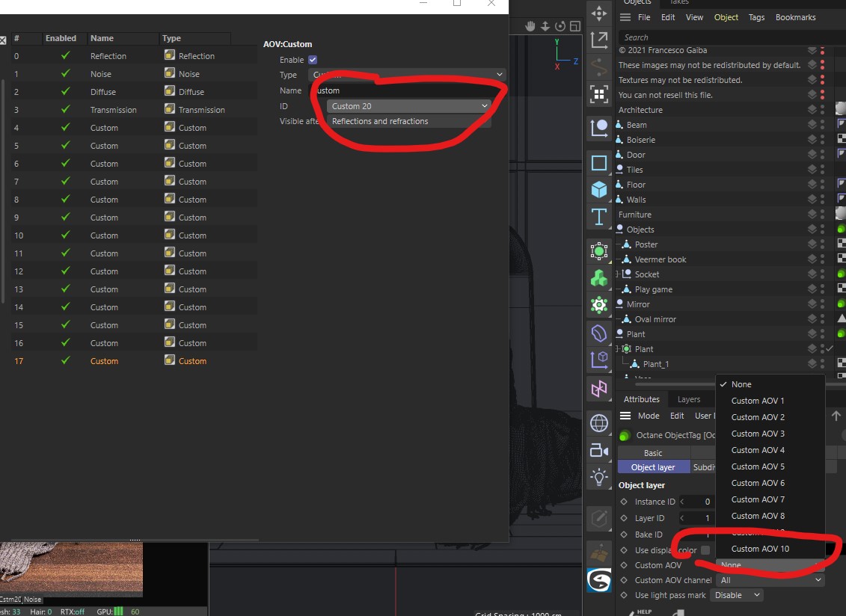The image size is (846, 616).
Task: Switch to the Basic tab of Octane ObjectTag
Action: pyautogui.click(x=653, y=453)
